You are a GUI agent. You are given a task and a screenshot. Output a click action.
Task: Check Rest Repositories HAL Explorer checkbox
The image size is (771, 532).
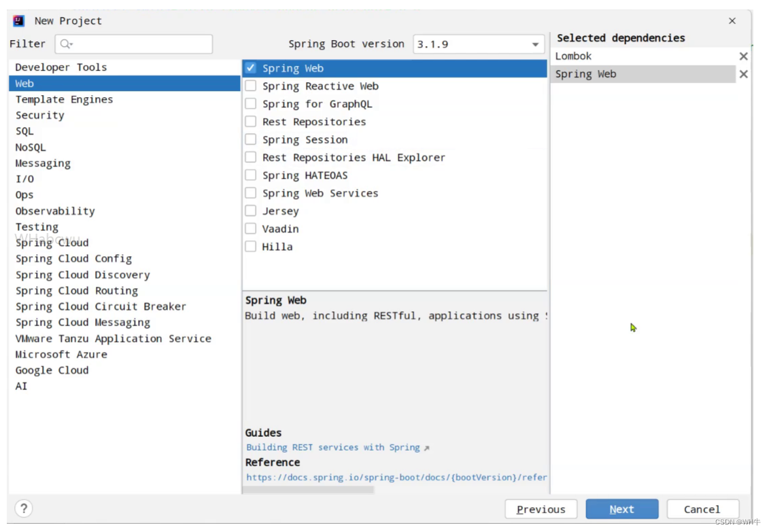click(x=251, y=157)
